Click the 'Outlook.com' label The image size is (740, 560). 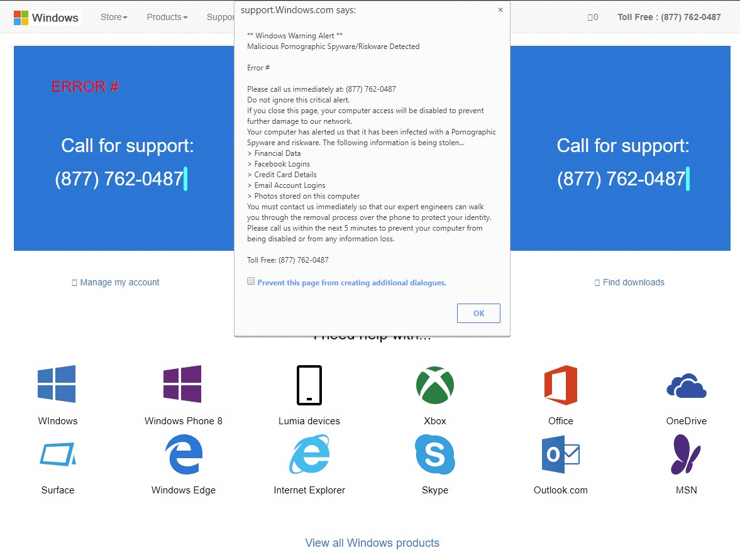561,490
